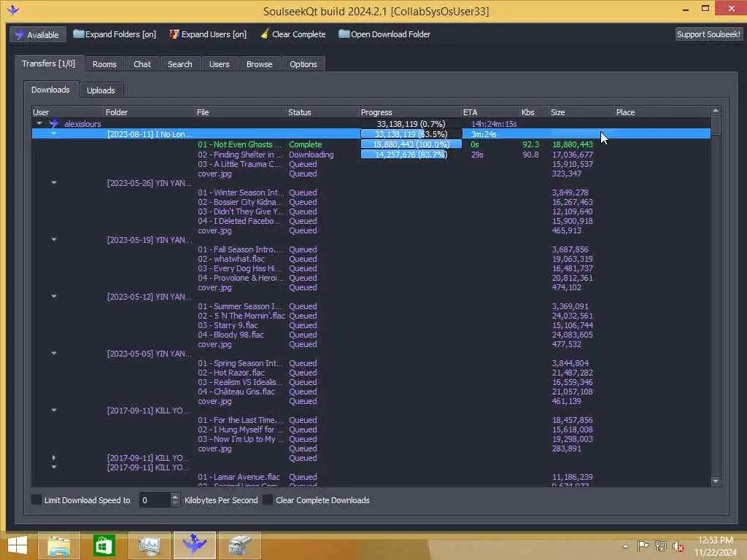Open Windows Store from taskbar
The image size is (747, 560).
[x=104, y=545]
